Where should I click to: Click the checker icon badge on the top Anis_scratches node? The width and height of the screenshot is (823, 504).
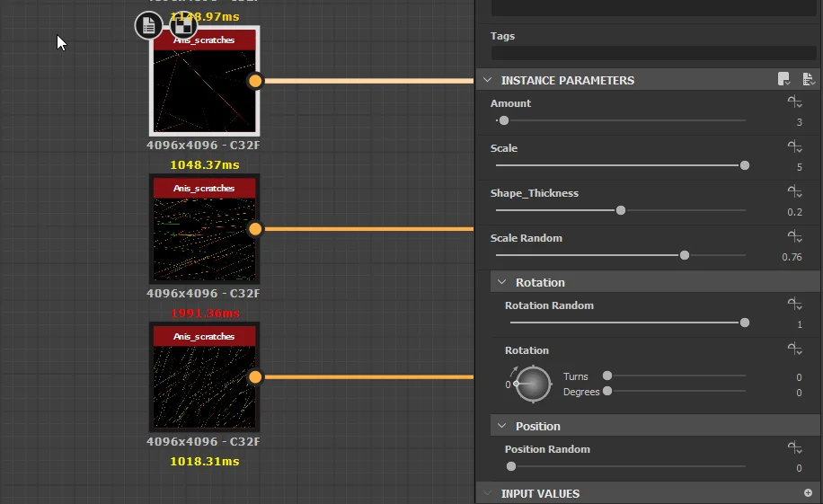click(183, 25)
